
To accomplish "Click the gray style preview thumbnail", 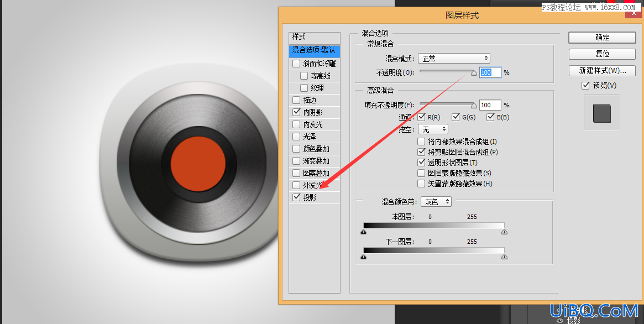I will click(x=601, y=113).
